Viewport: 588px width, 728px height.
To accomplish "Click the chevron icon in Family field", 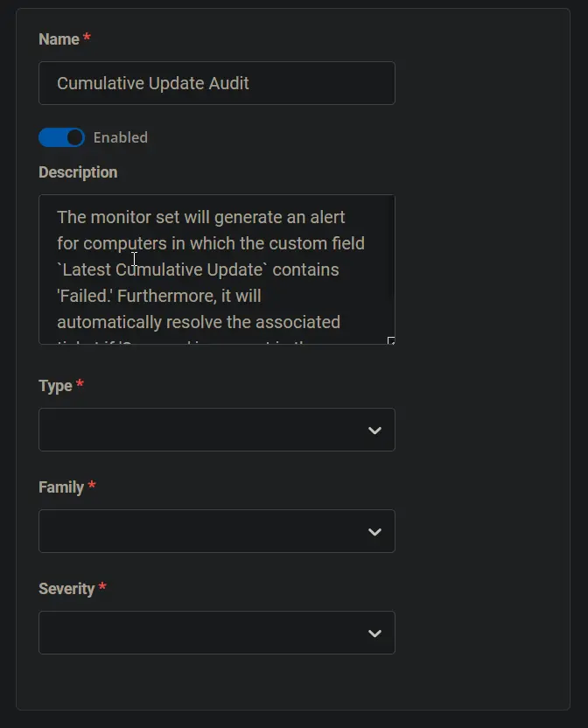I will [374, 532].
